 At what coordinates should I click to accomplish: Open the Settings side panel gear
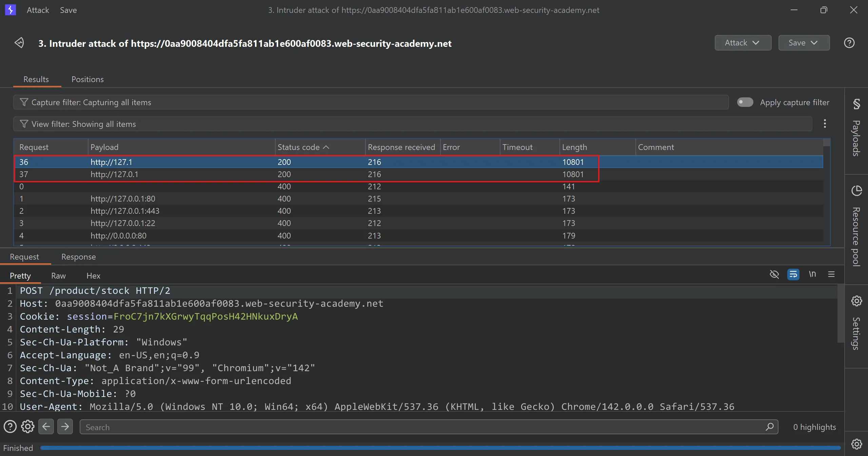click(x=856, y=301)
